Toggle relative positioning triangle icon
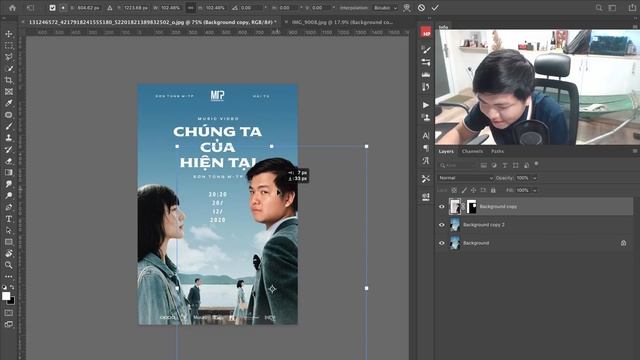Image resolution: width=640 pixels, height=360 pixels. [x=110, y=8]
